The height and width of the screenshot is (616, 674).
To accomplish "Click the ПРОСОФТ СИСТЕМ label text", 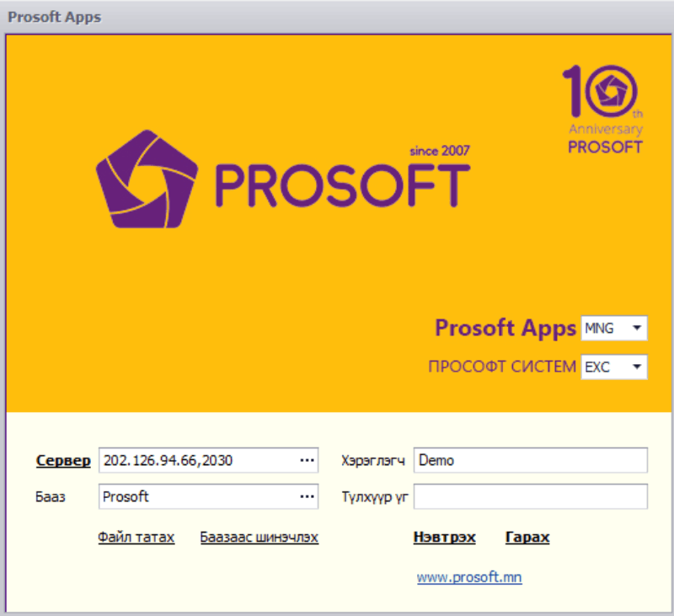I will [x=502, y=367].
